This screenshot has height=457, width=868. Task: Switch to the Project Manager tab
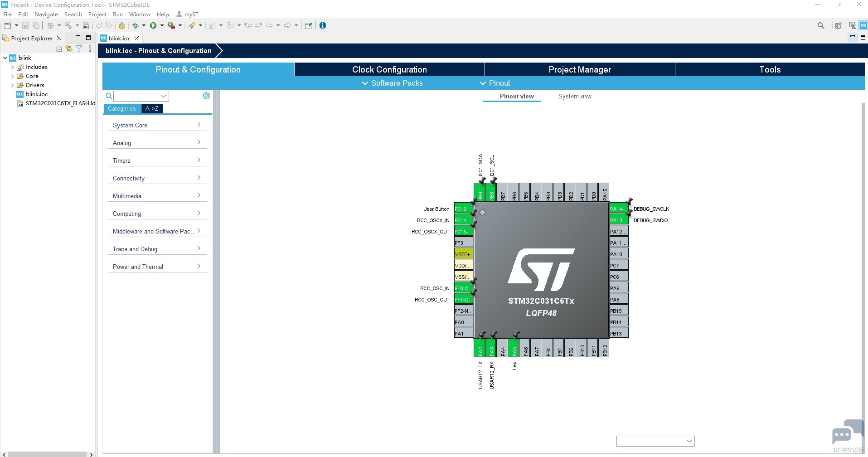(580, 69)
